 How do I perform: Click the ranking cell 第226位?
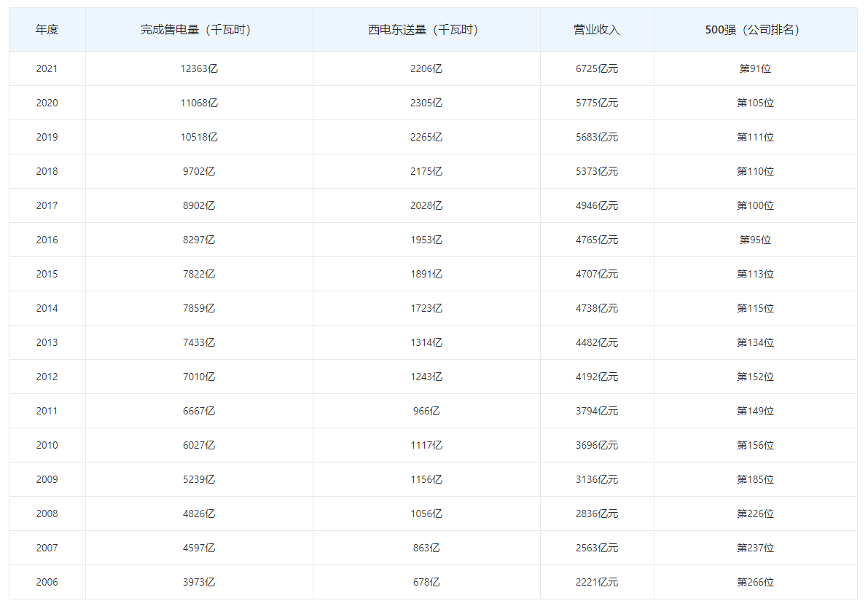pos(756,515)
